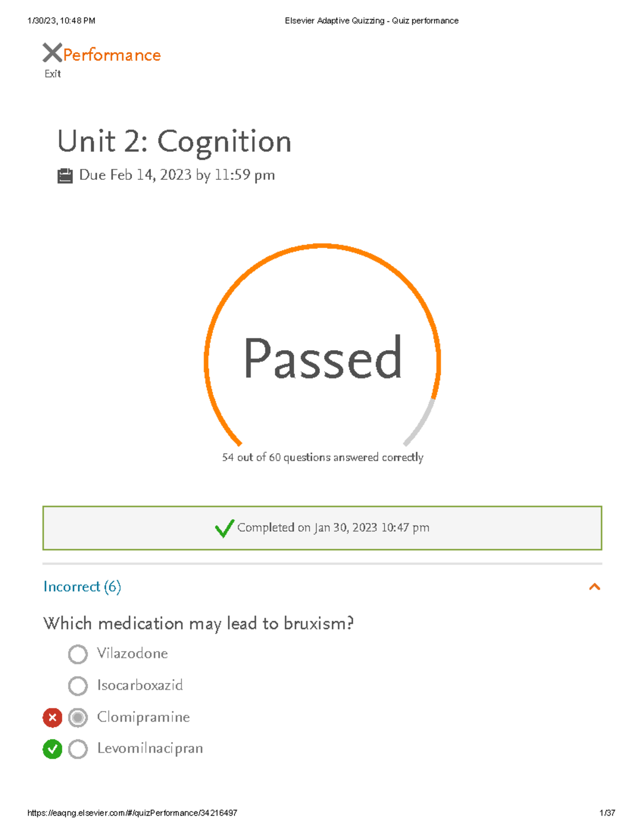Click the red incorrect-answer X icon
644x834 pixels.
tap(51, 717)
